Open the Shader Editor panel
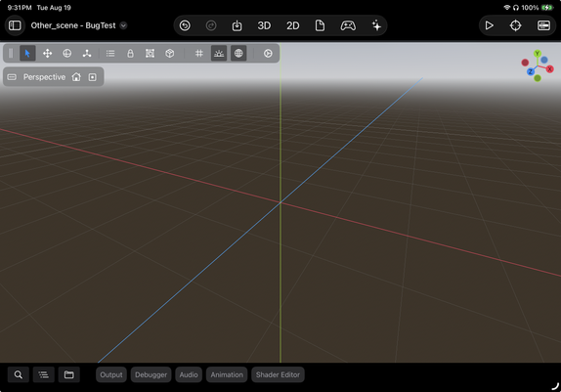 278,374
